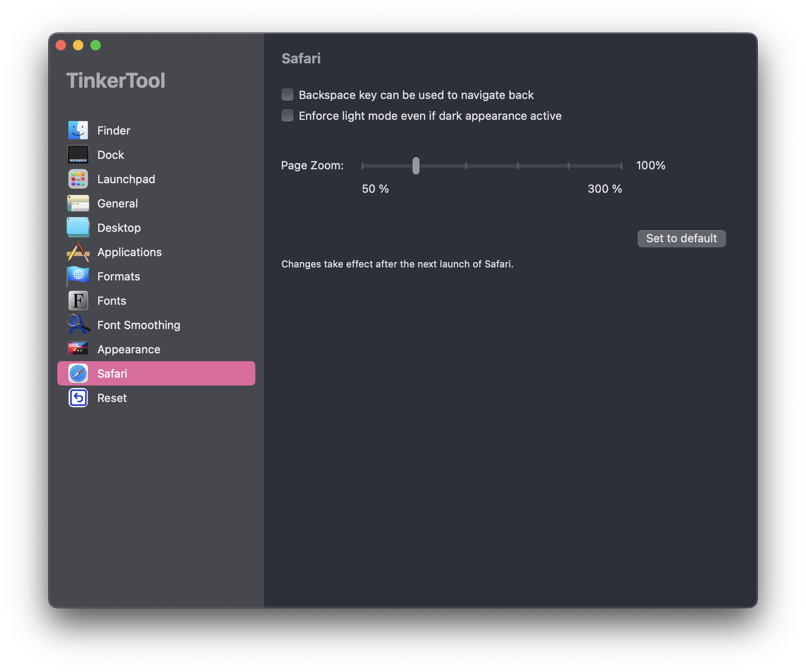Open the Reset pane label

[112, 398]
